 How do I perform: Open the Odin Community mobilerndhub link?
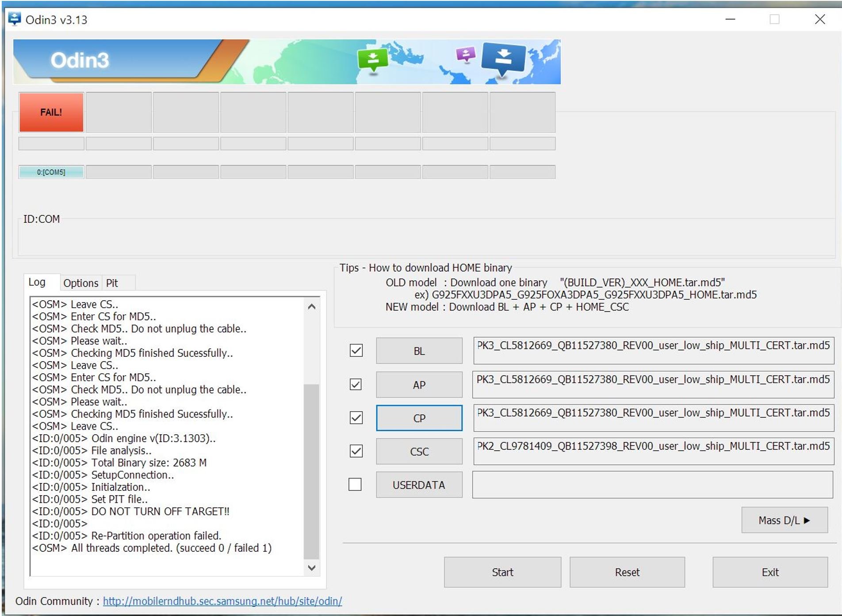[x=222, y=601]
